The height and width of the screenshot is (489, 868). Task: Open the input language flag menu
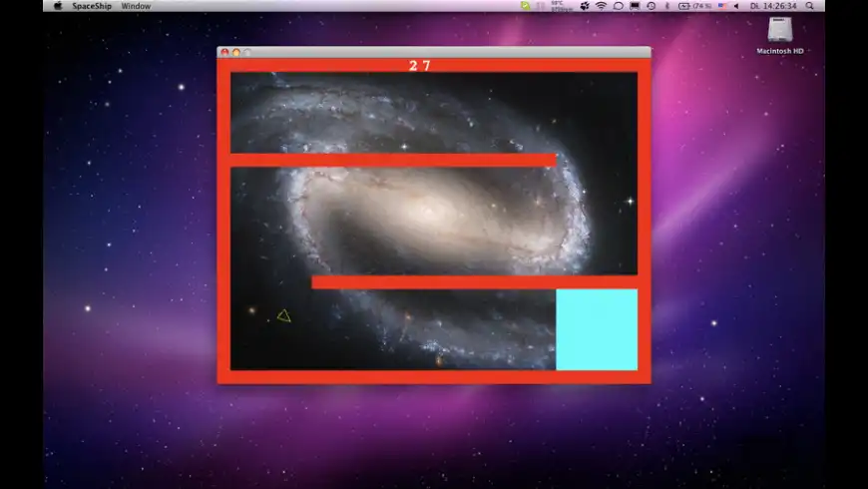tap(722, 6)
